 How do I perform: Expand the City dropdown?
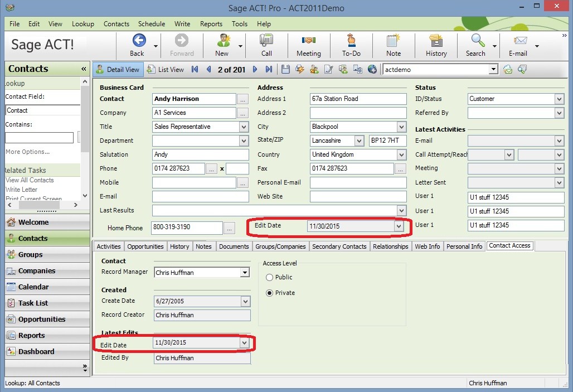[402, 127]
